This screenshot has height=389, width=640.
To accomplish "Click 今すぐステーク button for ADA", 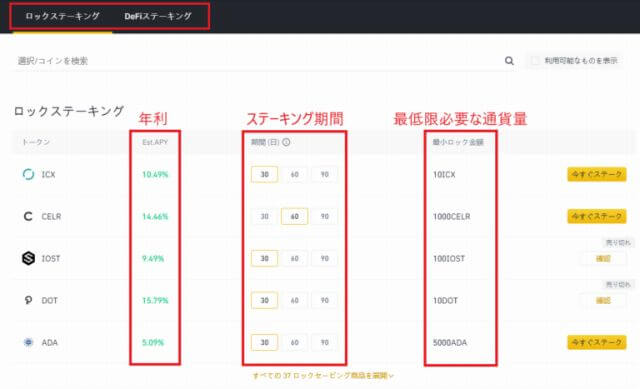I will pos(597,342).
